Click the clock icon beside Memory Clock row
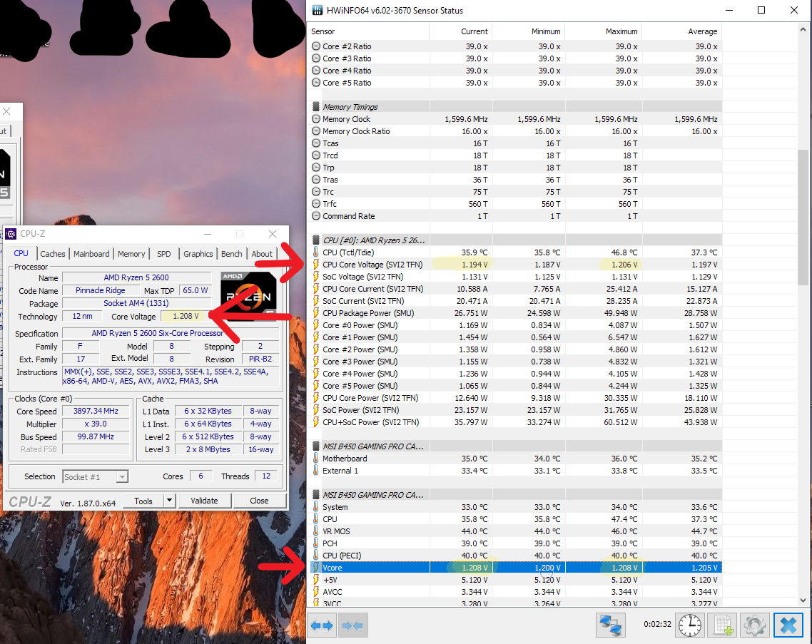Screen dimensions: 812x644 (316, 119)
